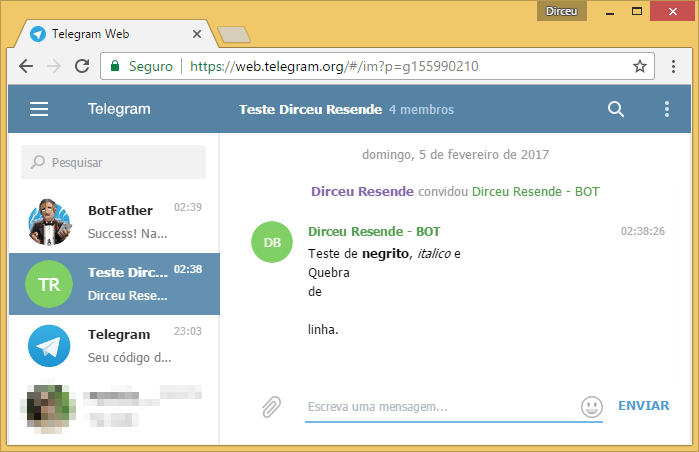
Task: Open Teste Dirceu Resende group info
Action: coord(310,110)
